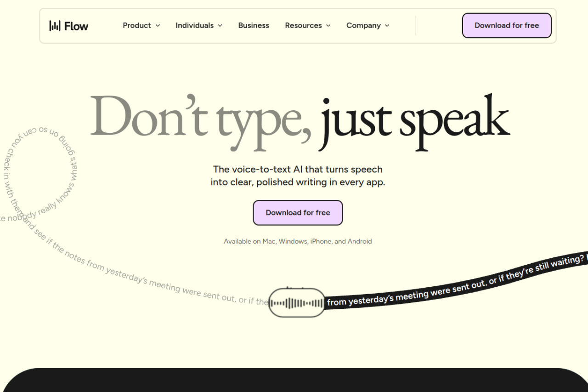Click the hero Download for free button
588x392 pixels.
pos(298,213)
